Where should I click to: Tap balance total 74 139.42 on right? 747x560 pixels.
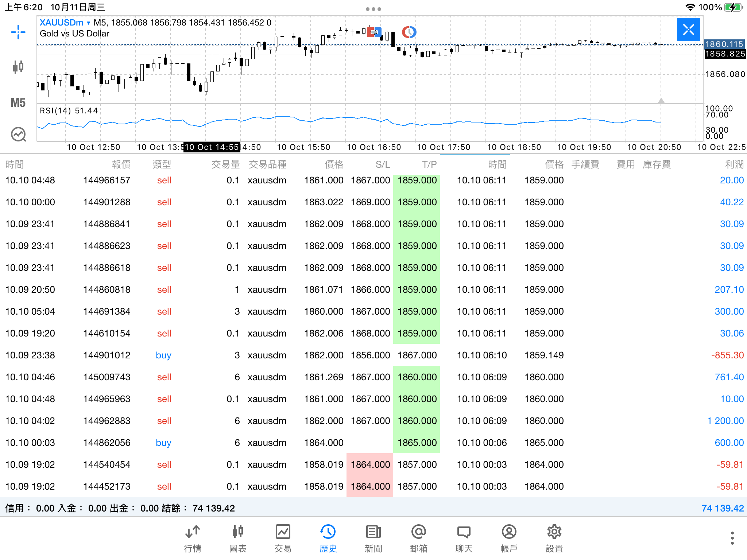click(x=723, y=508)
